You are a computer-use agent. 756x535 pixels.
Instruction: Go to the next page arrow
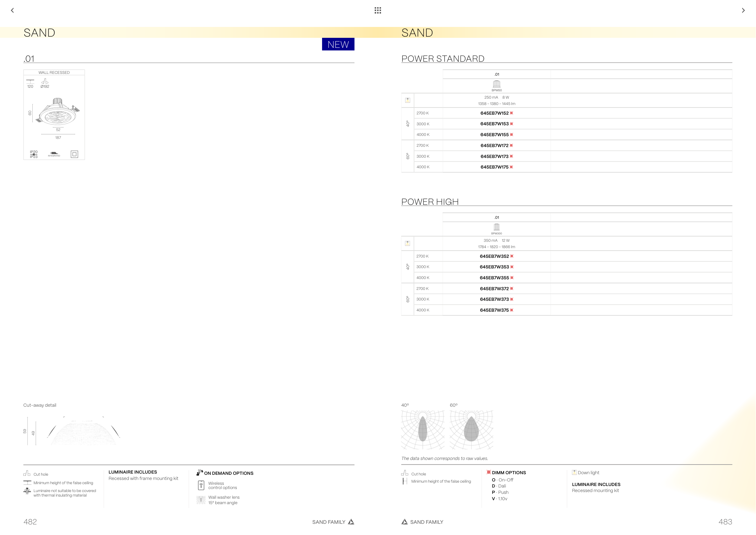coord(743,11)
